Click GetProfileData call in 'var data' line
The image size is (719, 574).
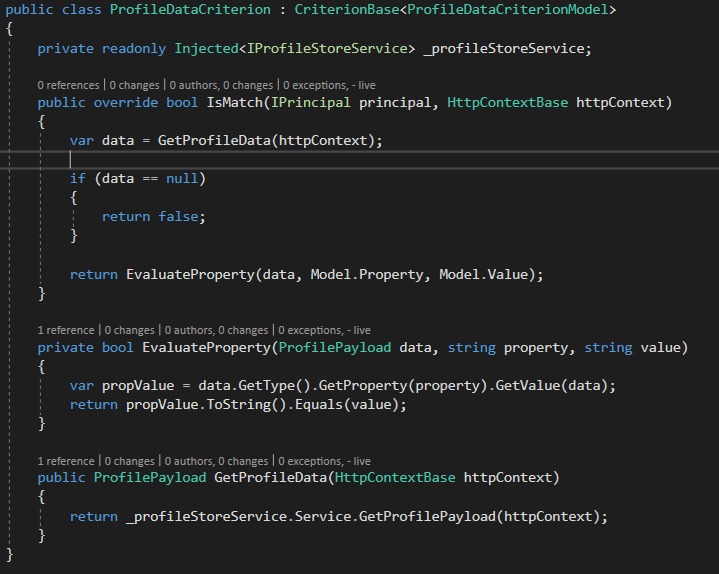click(x=215, y=140)
